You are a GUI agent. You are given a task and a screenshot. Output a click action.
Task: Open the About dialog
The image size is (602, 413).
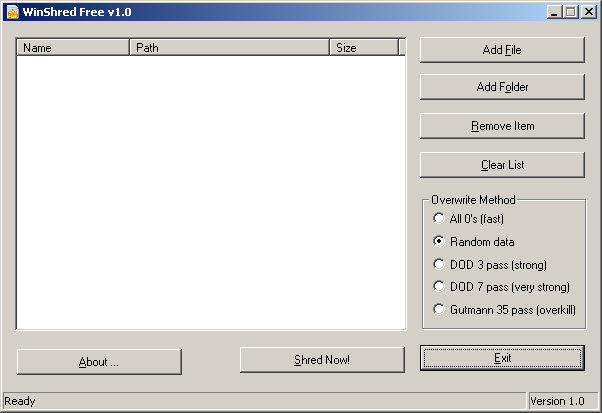[x=99, y=362]
